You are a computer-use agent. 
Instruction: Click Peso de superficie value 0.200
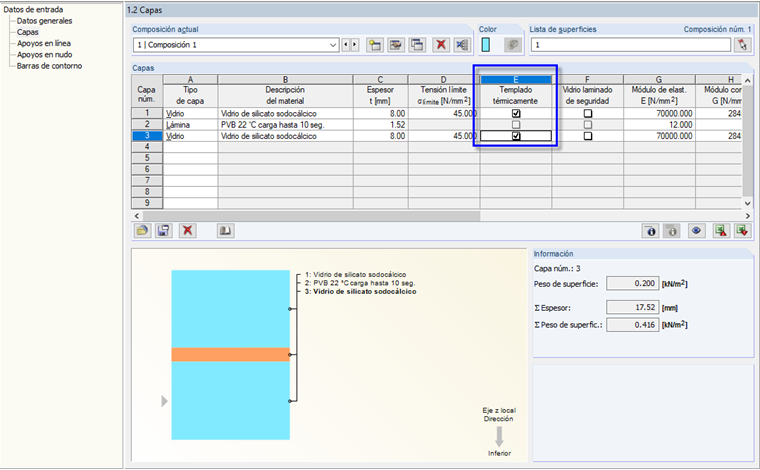pos(632,283)
